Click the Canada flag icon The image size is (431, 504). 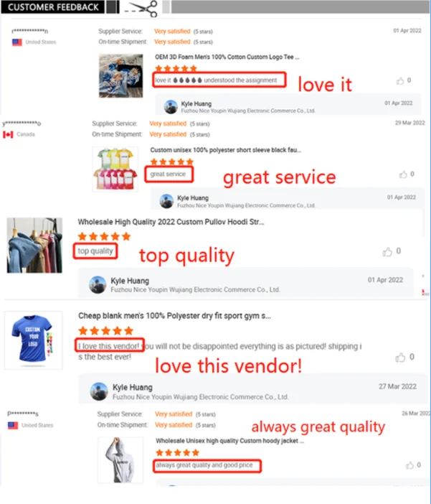[x=8, y=134]
